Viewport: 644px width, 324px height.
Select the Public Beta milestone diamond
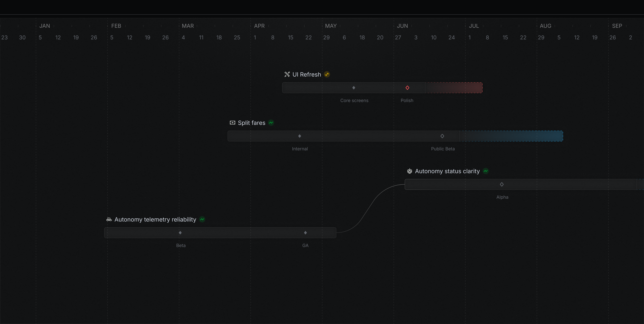442,136
